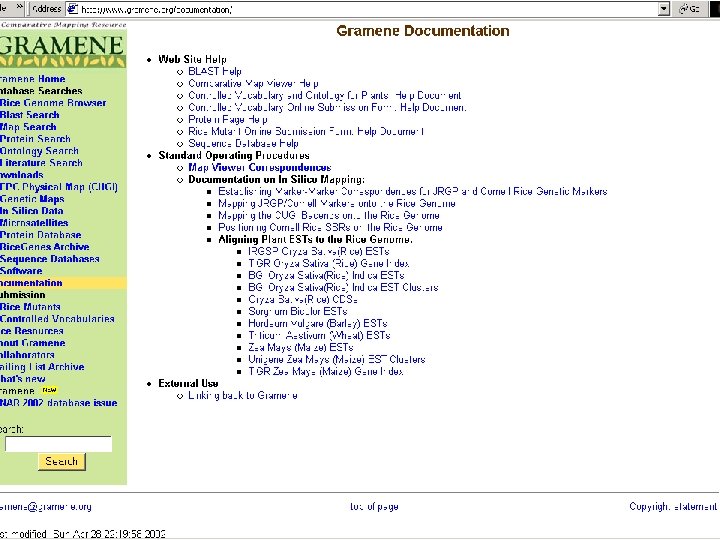The height and width of the screenshot is (540, 720).
Task: Open Linking back to Gramene link
Action: click(x=243, y=395)
